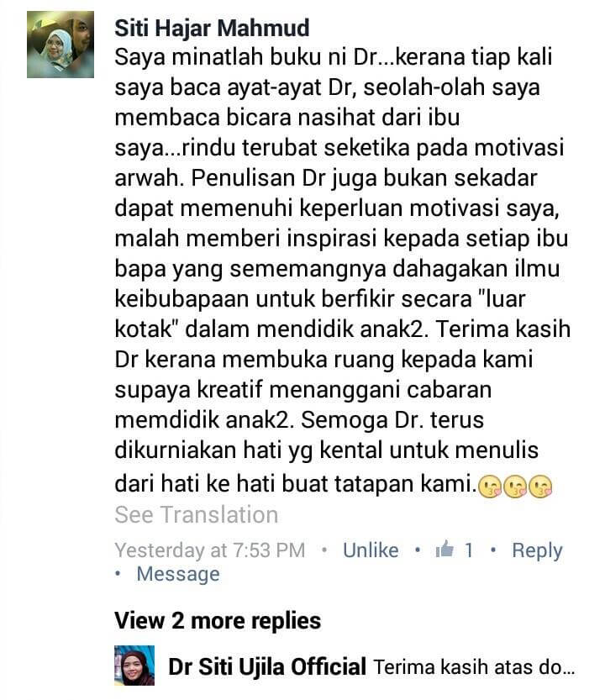Click the comment line starting keibubapaan untuk berfikir
The height and width of the screenshot is (700, 605).
click(320, 298)
